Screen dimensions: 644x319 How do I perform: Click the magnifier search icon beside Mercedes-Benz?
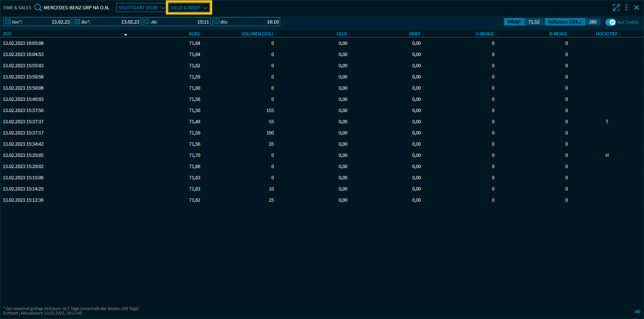[x=38, y=7]
